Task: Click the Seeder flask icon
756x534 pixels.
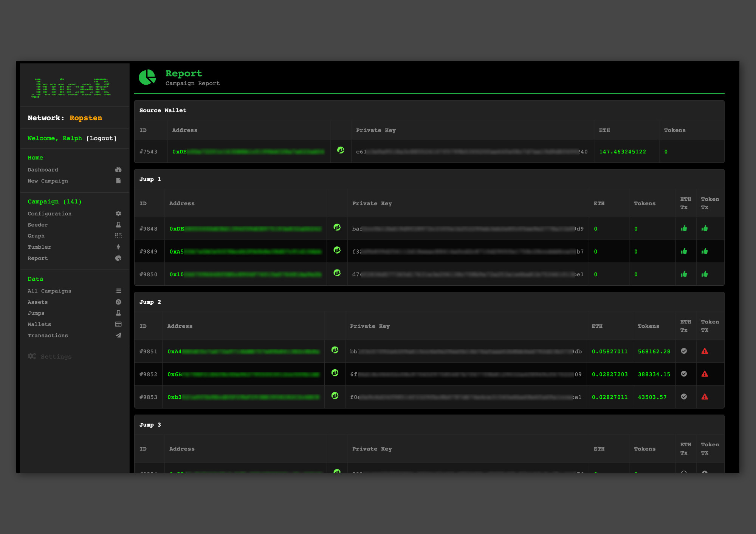Action: pos(118,224)
